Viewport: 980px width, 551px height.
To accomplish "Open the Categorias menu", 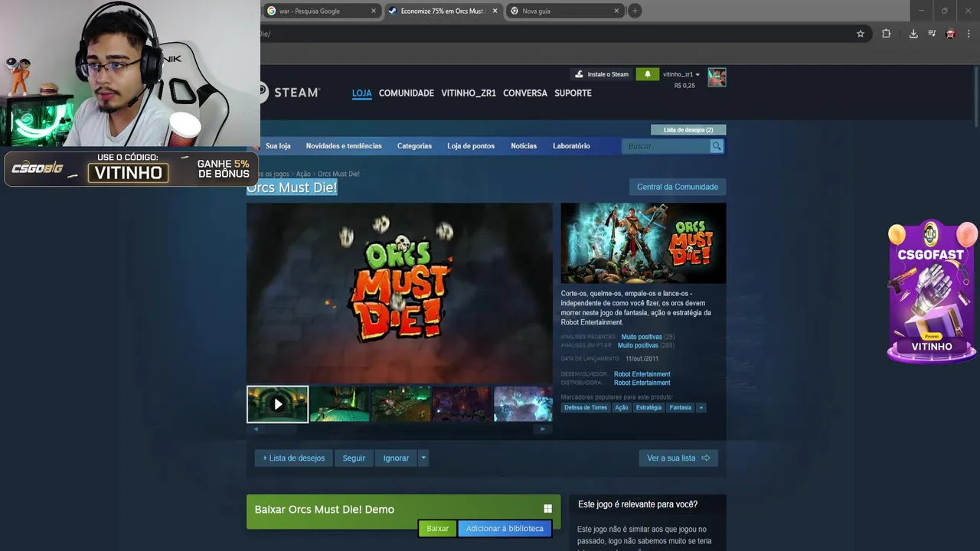I will click(414, 146).
